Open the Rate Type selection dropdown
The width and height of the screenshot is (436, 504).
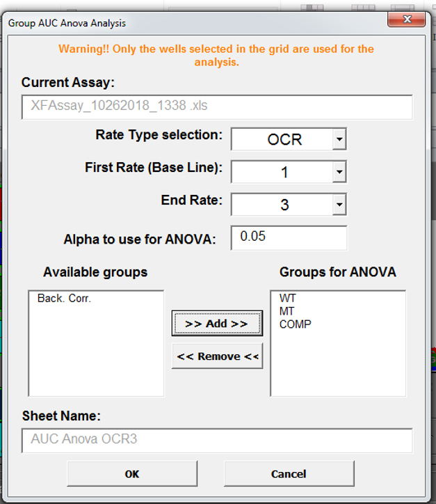(339, 139)
